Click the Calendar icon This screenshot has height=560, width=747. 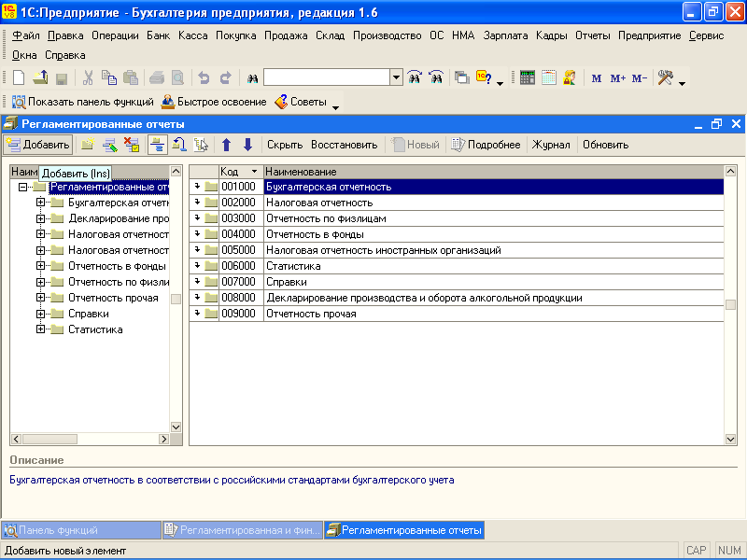[x=549, y=77]
